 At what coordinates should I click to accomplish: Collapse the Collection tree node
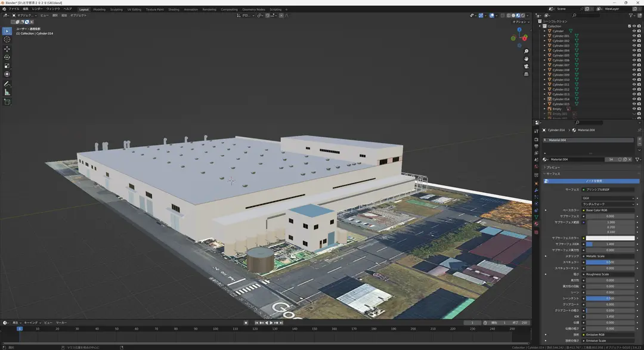coord(540,26)
